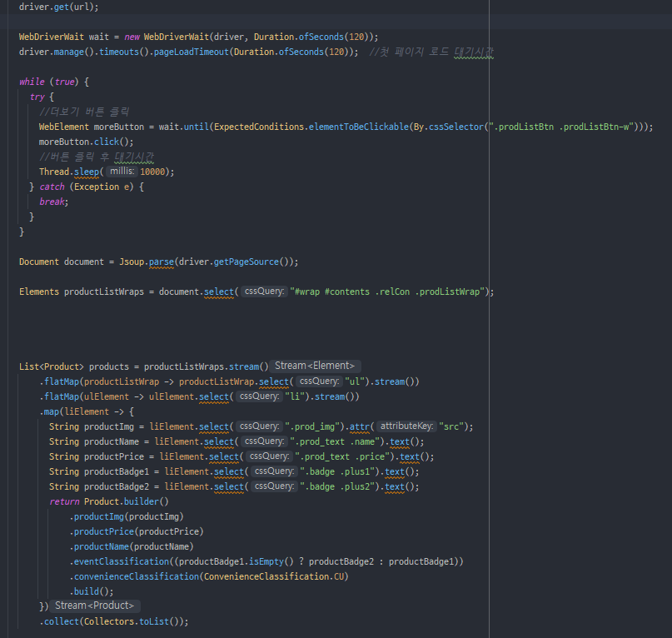
Task: Click the 'toList' method in Collectors
Action: pos(154,622)
